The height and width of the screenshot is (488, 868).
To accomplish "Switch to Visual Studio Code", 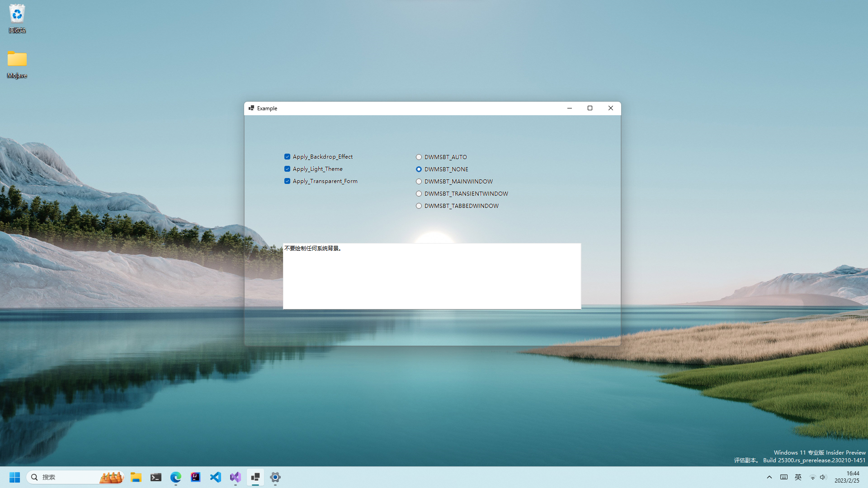I will (216, 477).
